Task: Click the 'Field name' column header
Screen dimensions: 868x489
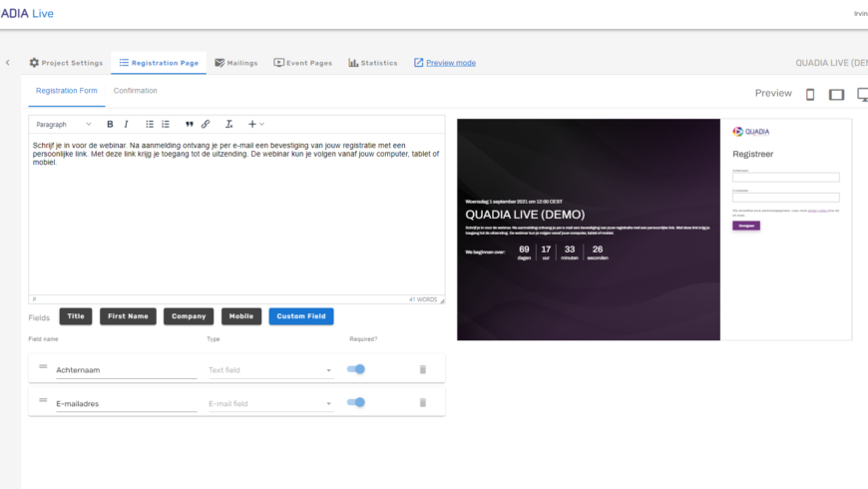Action: click(43, 339)
